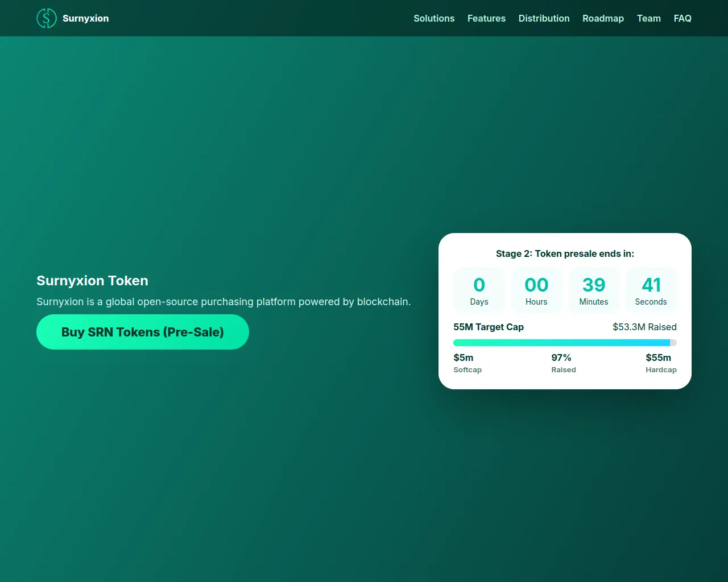The image size is (728, 582).
Task: Click the '$55m' Hardcap value
Action: coord(658,357)
